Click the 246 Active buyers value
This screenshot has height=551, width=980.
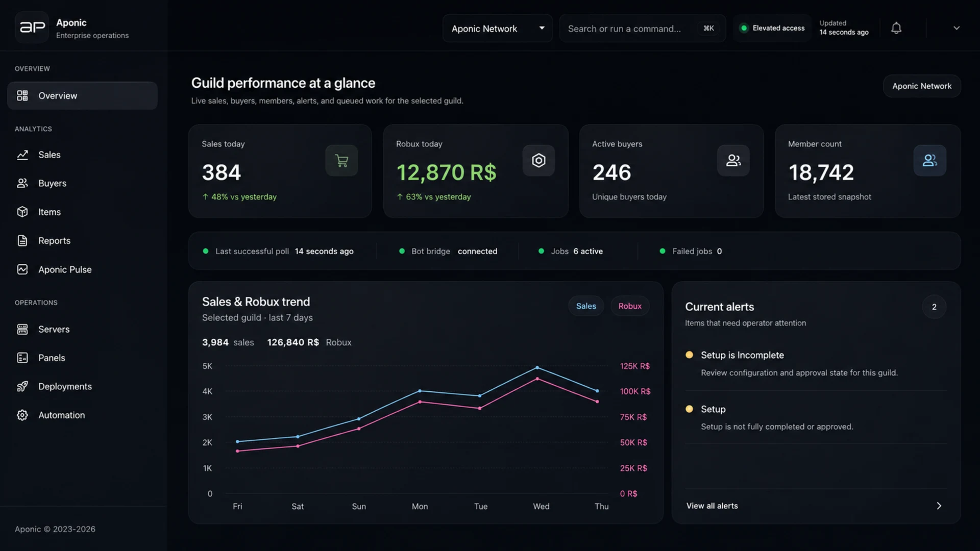point(611,172)
